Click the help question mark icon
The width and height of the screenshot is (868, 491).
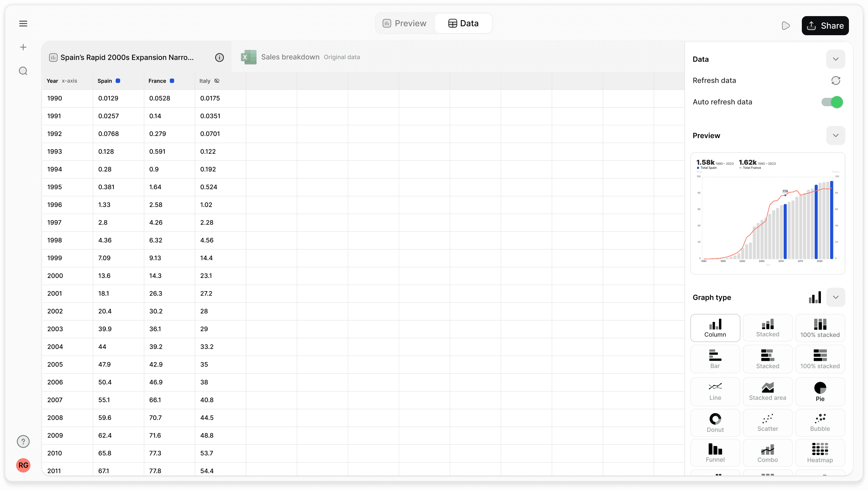(23, 441)
